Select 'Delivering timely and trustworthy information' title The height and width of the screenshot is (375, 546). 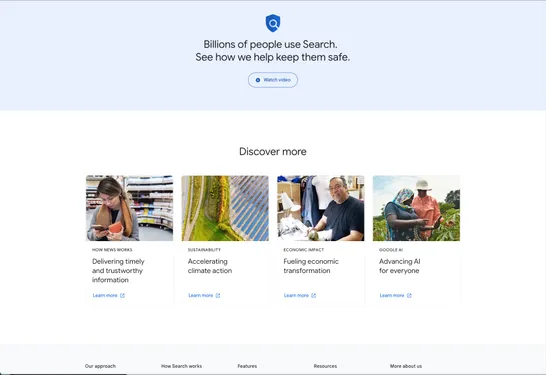118,271
